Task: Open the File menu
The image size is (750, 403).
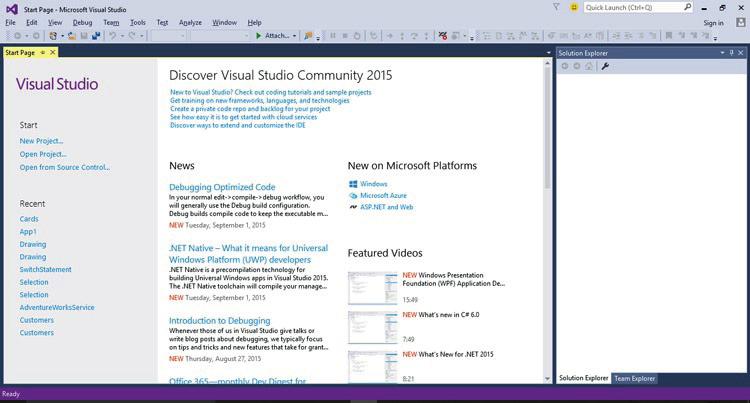Action: click(x=10, y=22)
